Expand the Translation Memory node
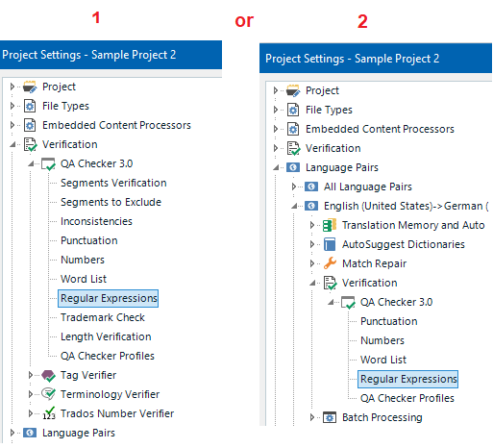493x448 pixels. click(x=312, y=225)
